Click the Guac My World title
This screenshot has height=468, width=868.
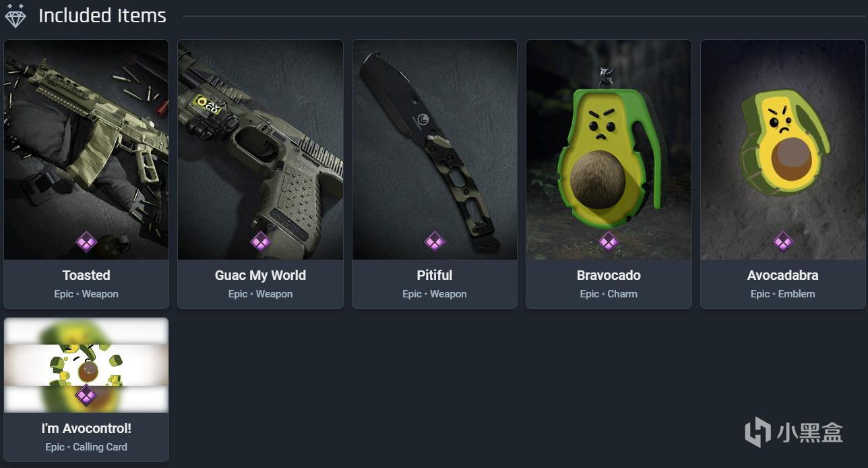pos(260,275)
